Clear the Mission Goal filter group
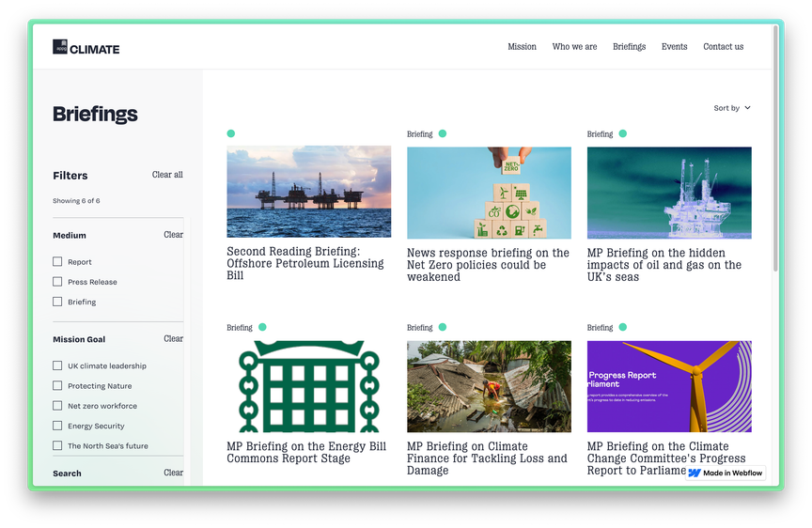 174,338
